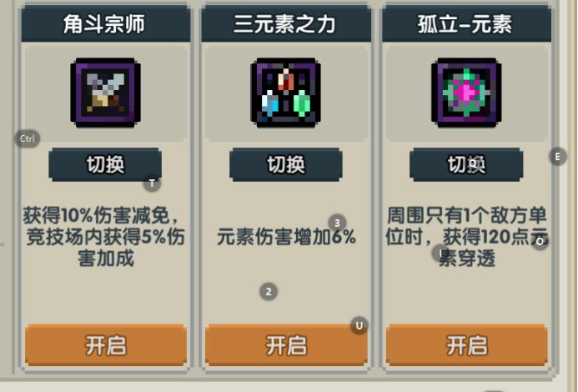Viewport: 578px width, 392px height.
Task: Click the E key hint badge
Action: (558, 157)
